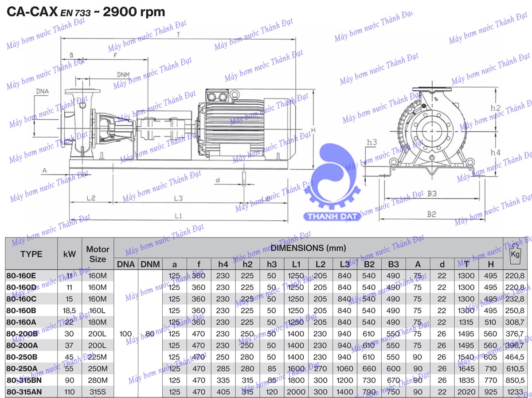Click the "18,5" kW value

[x=70, y=311]
